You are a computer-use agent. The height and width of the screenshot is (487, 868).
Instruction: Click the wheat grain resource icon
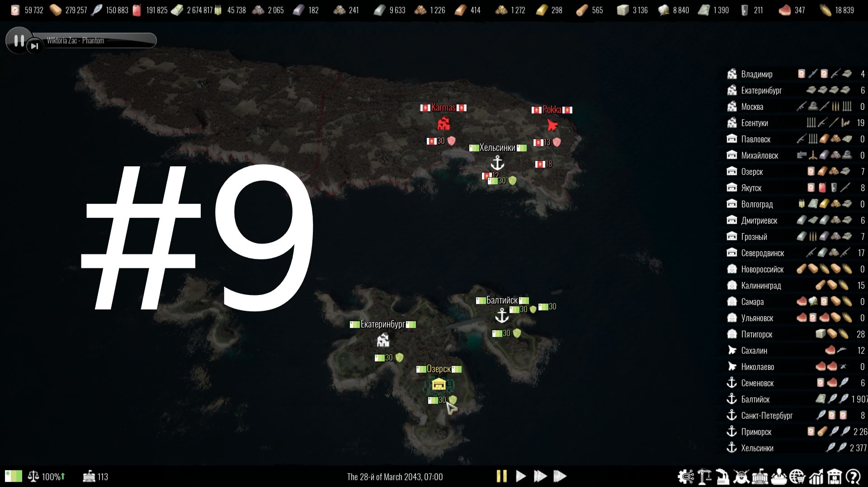coord(825,10)
